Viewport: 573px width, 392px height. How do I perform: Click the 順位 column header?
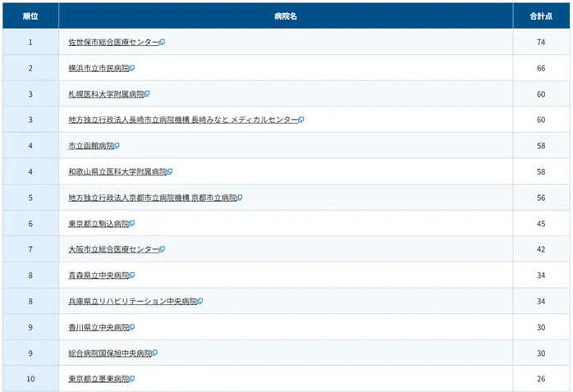coord(30,16)
